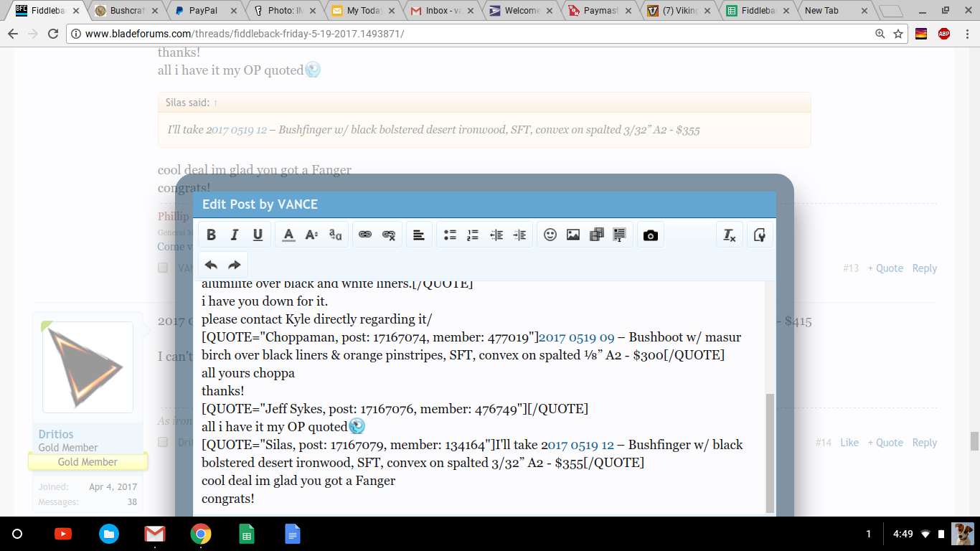Open a new browser tab with the new-tab button
The width and height of the screenshot is (980, 551).
(890, 11)
